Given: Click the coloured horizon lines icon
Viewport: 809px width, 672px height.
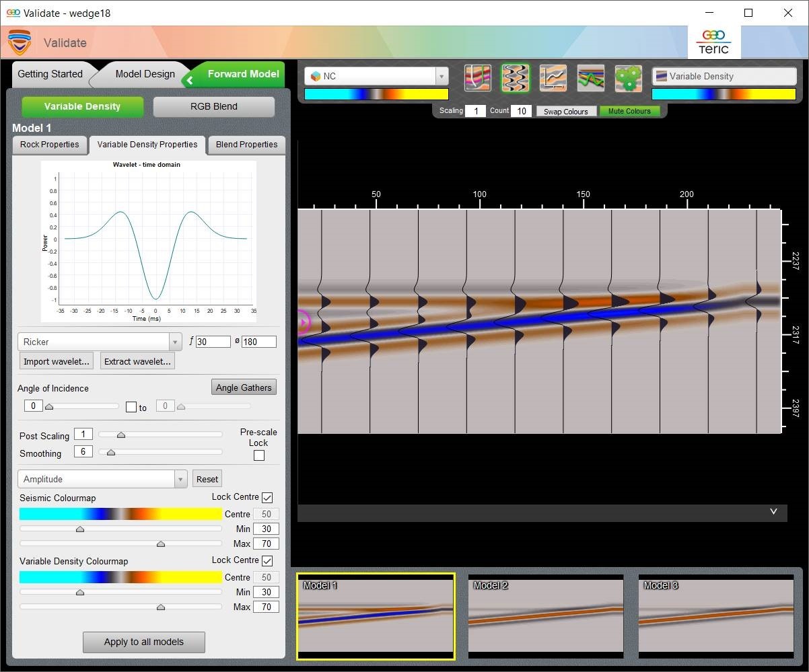Looking at the screenshot, I should coord(590,78).
